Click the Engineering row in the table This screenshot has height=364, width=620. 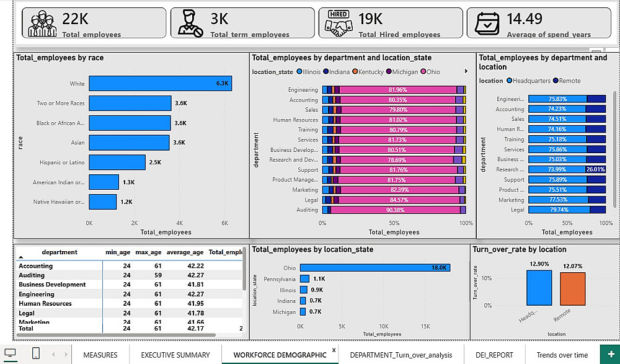pyautogui.click(x=130, y=294)
